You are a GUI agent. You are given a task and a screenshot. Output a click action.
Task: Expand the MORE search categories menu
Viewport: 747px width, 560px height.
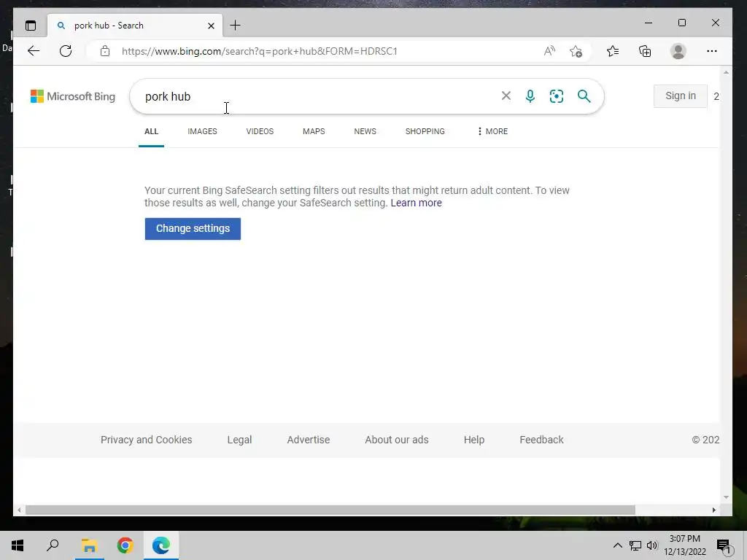coord(492,131)
